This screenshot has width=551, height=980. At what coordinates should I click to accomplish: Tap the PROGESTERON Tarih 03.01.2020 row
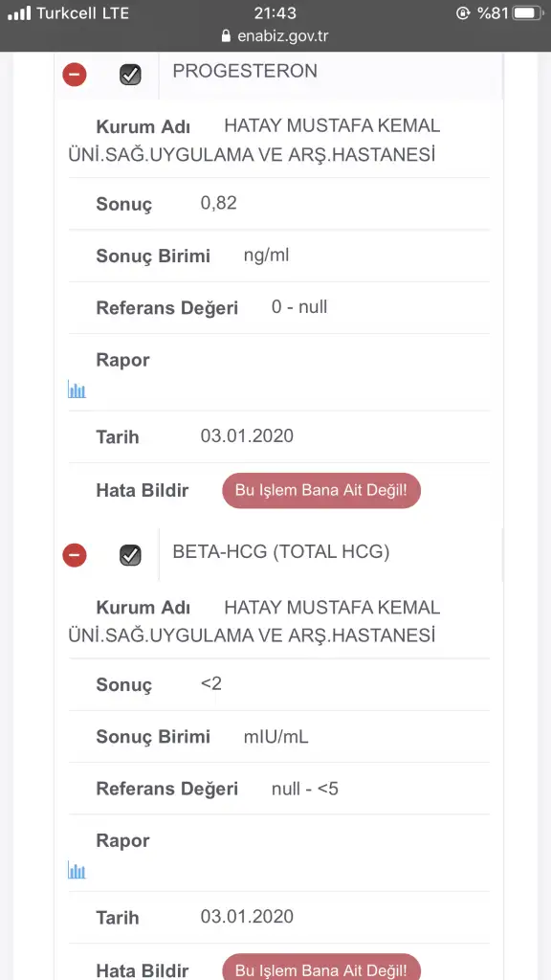pos(278,436)
